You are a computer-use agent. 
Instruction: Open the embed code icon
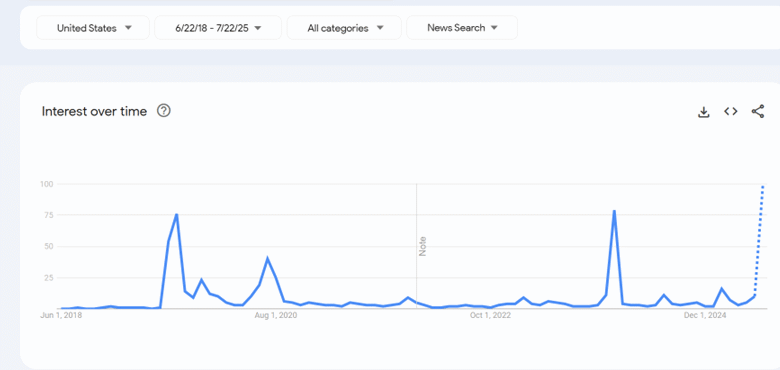coord(730,111)
